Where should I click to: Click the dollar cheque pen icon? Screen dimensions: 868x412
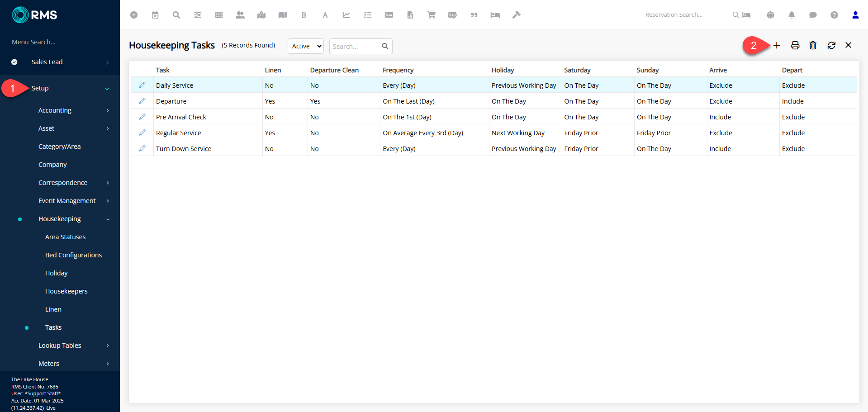[x=453, y=15]
